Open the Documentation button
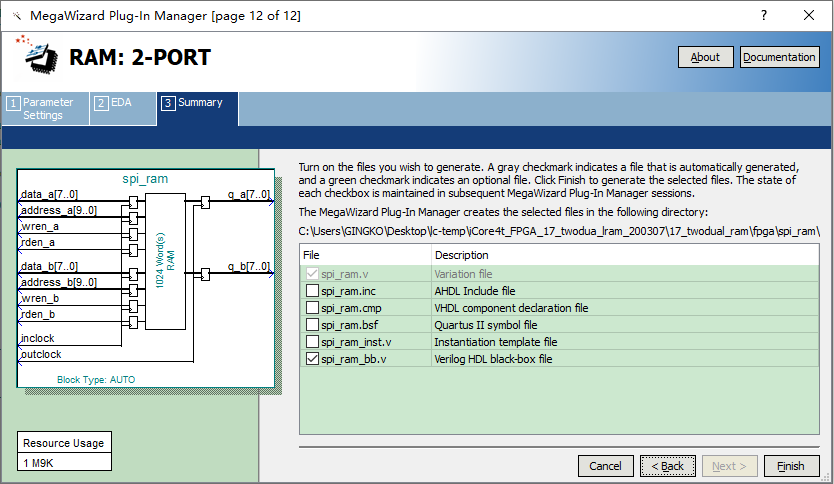The width and height of the screenshot is (834, 484). tap(779, 57)
